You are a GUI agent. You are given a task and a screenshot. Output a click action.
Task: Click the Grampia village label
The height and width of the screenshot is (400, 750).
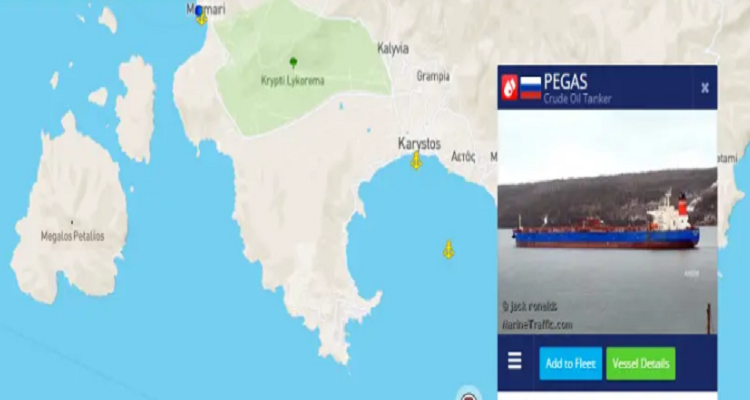point(433,76)
